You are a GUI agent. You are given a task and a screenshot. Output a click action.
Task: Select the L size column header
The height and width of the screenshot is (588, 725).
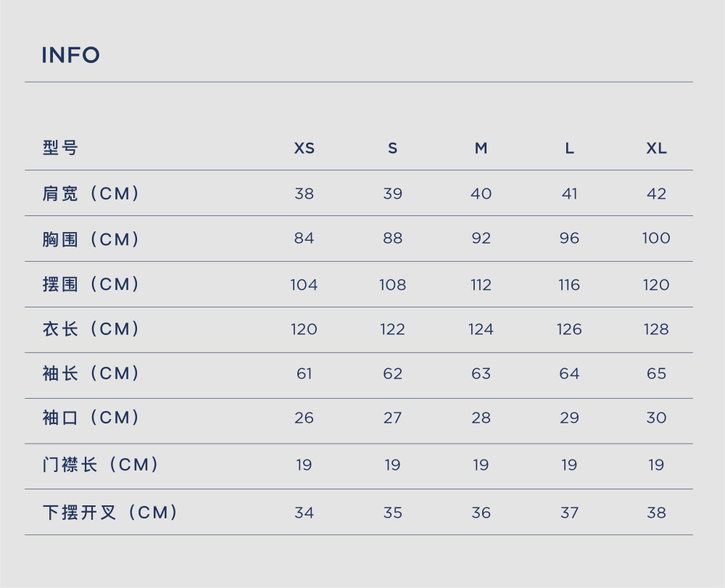click(x=569, y=148)
